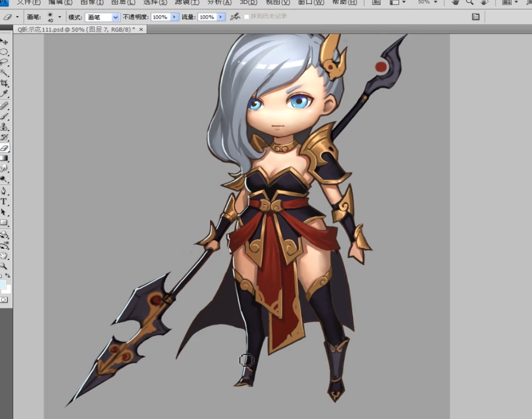Image resolution: width=532 pixels, height=419 pixels.
Task: Select the Gradient tool
Action: point(4,158)
